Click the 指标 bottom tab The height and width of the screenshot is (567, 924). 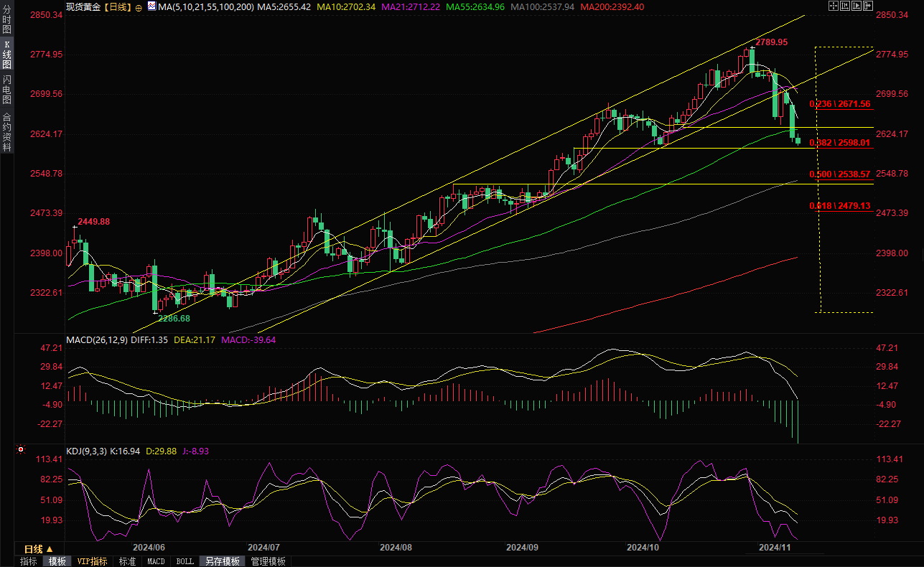point(29,561)
